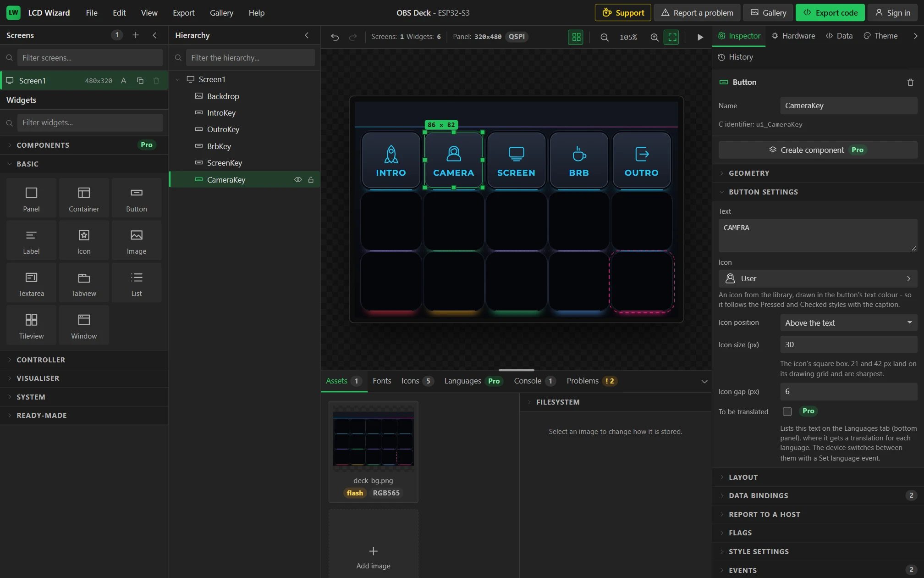Switch to the Console tab
Screen dimensions: 924x578
(x=534, y=381)
